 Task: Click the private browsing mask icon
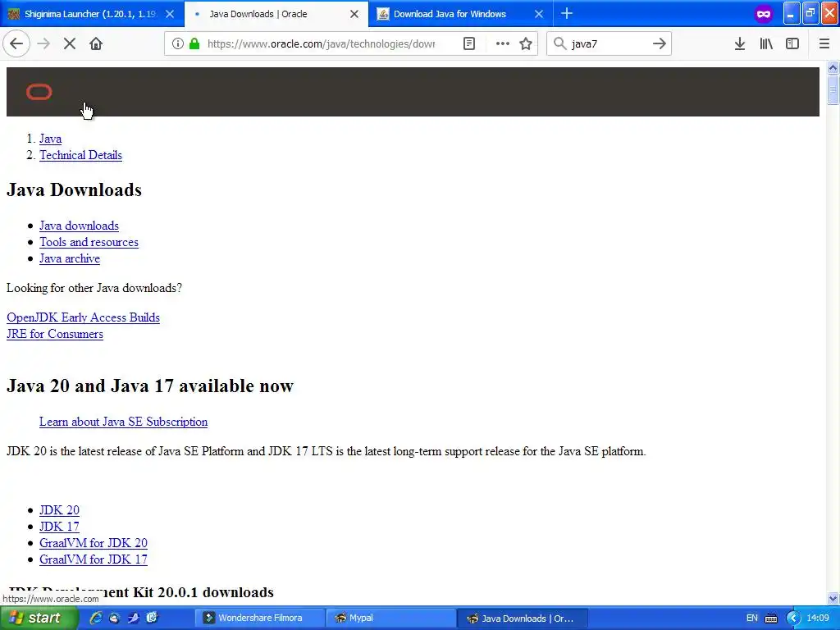(764, 14)
